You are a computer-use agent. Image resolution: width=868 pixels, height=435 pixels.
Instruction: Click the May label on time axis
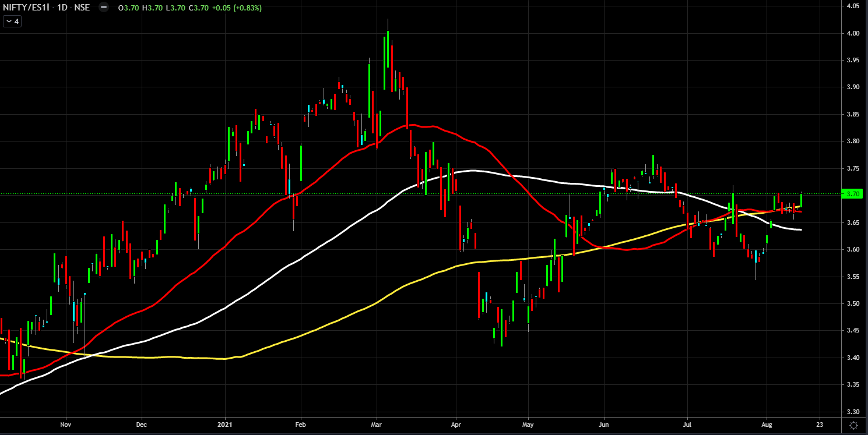click(528, 425)
